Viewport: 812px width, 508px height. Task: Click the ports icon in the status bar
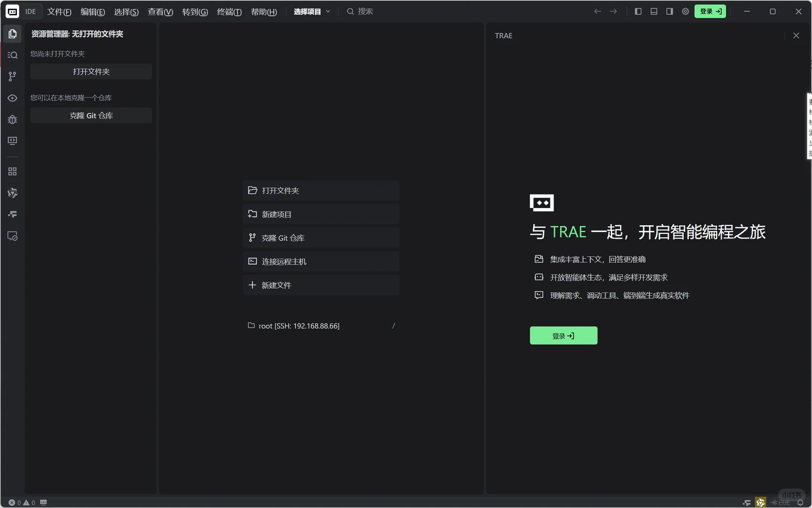43,502
